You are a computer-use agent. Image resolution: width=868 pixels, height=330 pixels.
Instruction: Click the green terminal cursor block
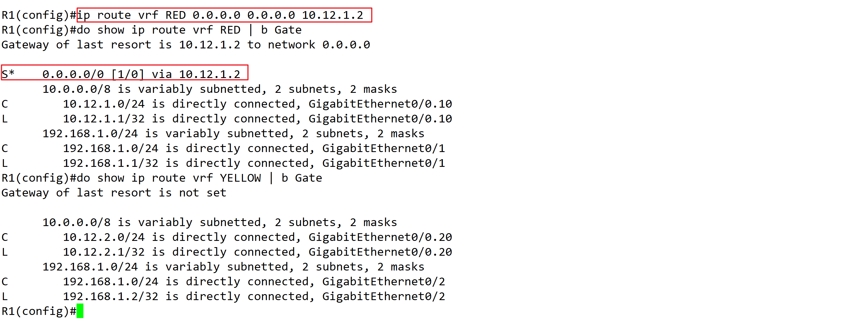pyautogui.click(x=80, y=311)
